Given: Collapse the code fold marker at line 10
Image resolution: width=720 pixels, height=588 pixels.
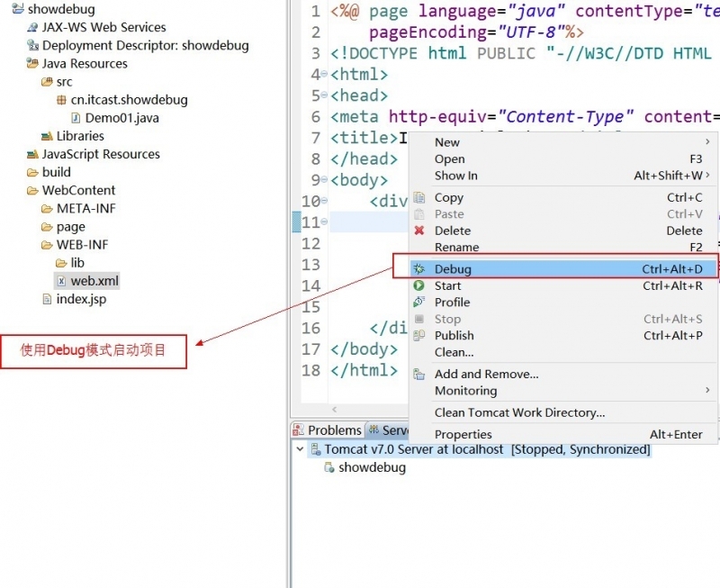Looking at the screenshot, I should coord(324,201).
